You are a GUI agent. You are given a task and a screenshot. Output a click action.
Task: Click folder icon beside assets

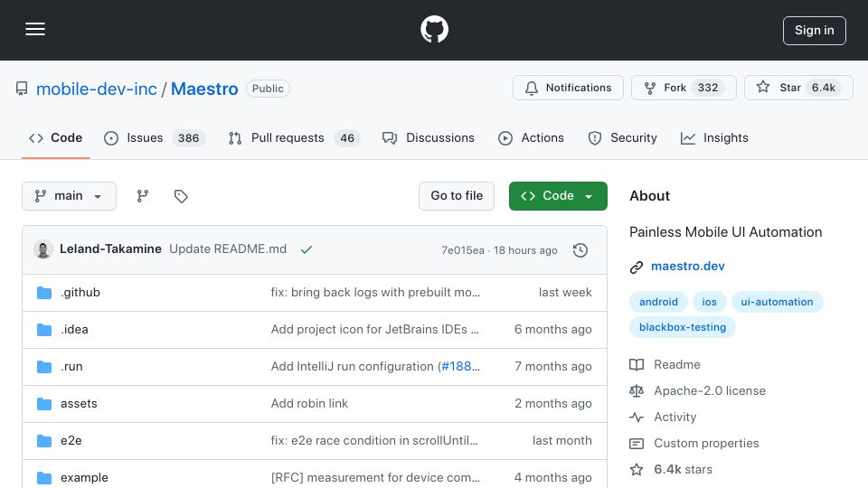point(44,404)
